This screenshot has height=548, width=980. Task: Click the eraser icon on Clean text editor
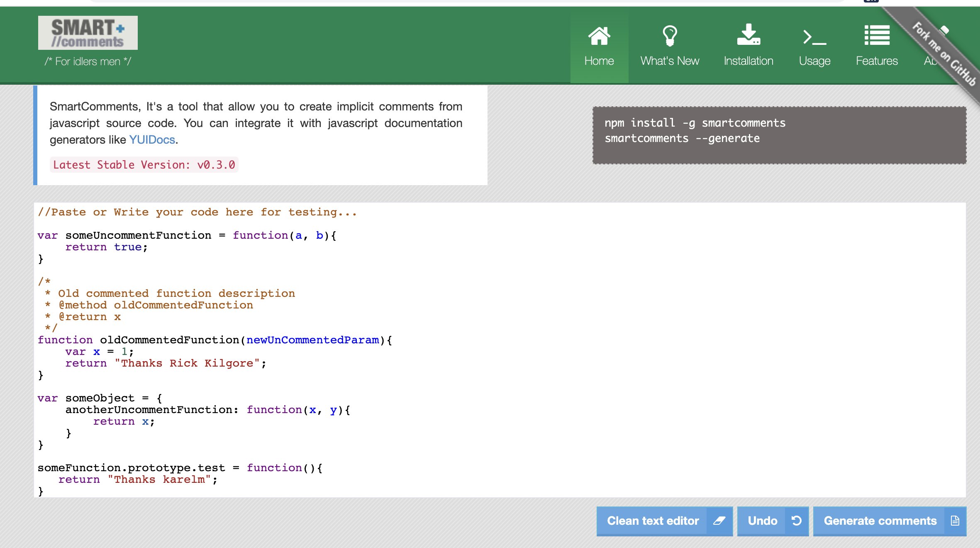pos(719,521)
